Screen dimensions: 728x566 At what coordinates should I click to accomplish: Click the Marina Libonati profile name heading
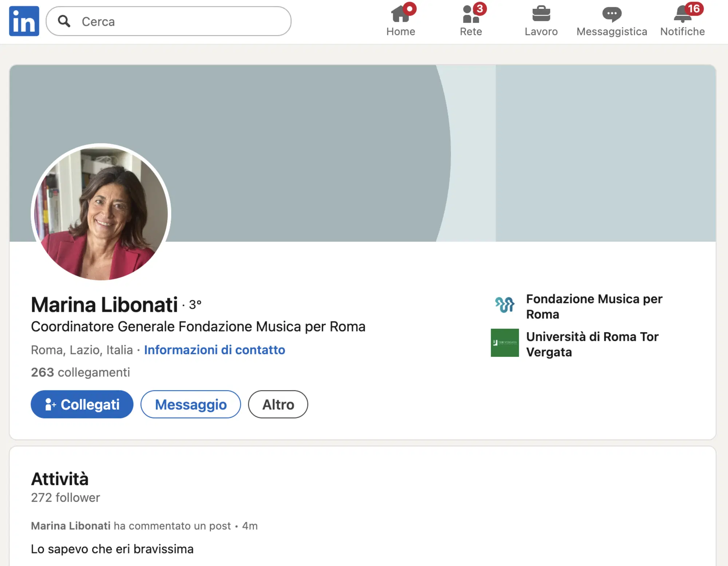click(104, 304)
